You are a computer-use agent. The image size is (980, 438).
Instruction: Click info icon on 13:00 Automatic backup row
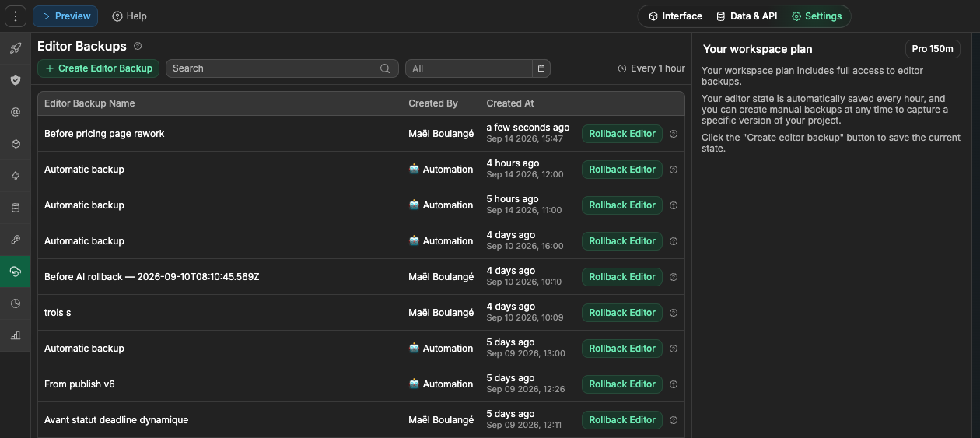click(x=674, y=349)
